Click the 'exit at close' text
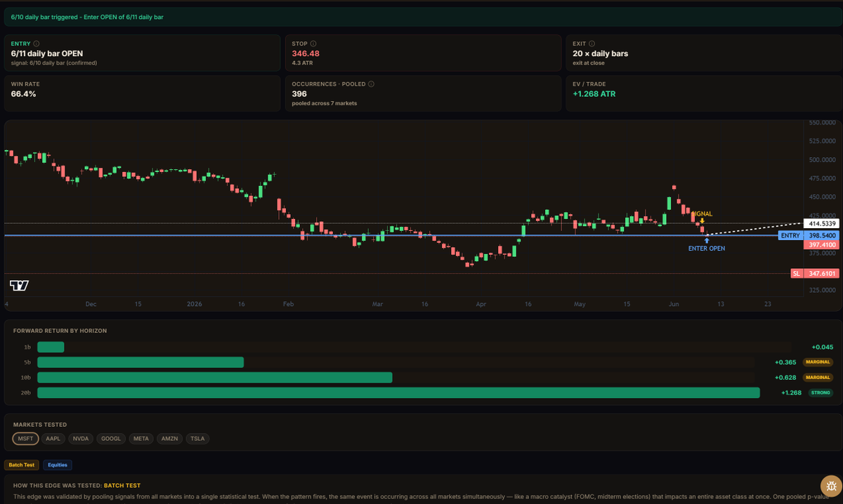Screen dimensions: 843x504 point(588,63)
